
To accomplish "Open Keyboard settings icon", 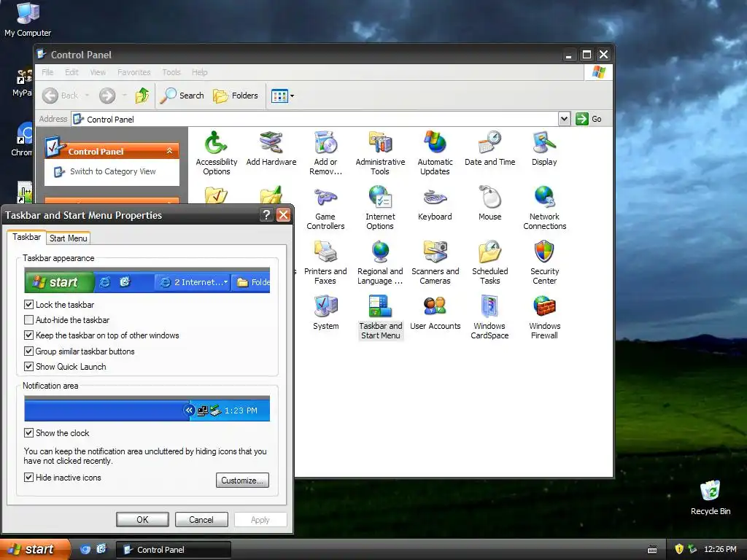I will [435, 203].
